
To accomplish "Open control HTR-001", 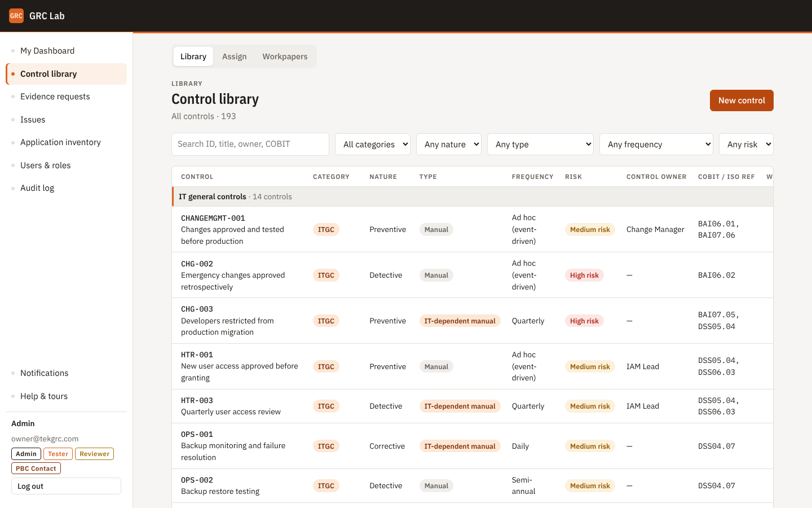I will [473, 366].
